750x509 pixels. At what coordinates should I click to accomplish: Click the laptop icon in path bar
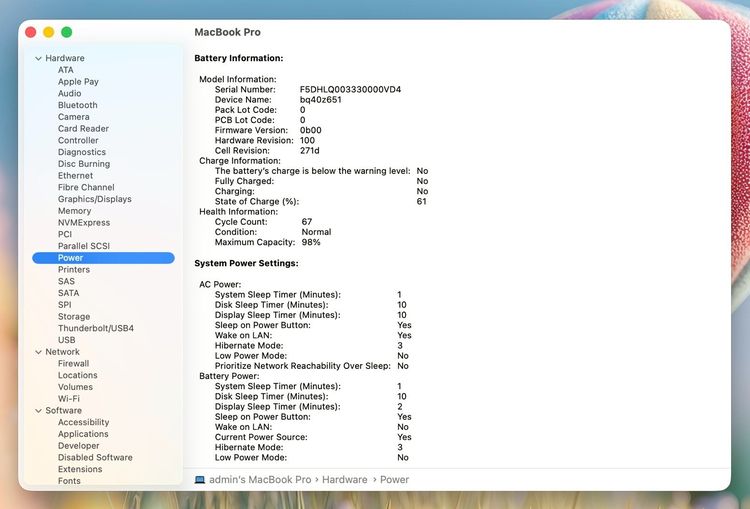[200, 480]
